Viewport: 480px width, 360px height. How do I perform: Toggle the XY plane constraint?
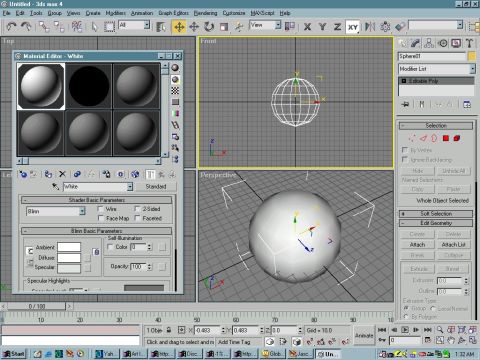coord(353,27)
